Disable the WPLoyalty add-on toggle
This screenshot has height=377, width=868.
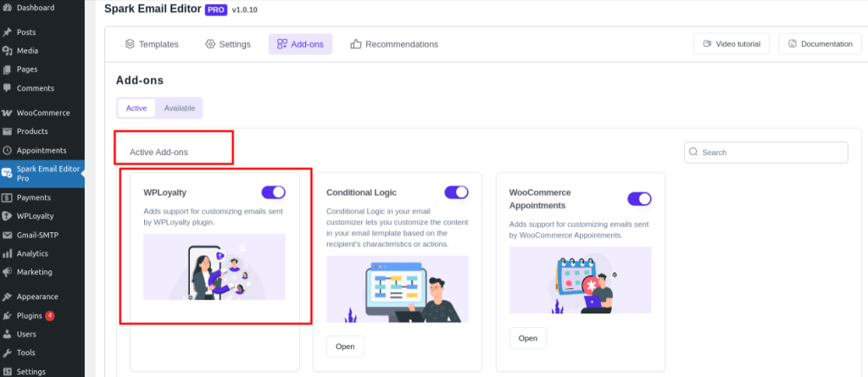[x=274, y=192]
